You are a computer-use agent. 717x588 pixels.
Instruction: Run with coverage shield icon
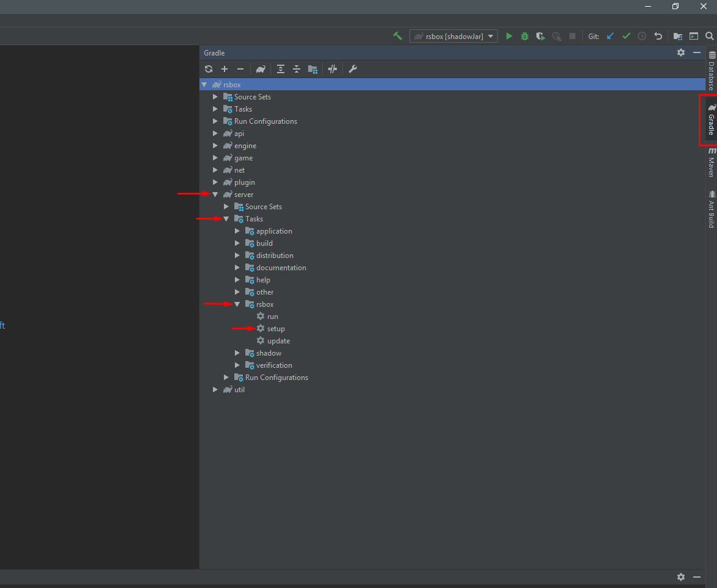point(541,36)
